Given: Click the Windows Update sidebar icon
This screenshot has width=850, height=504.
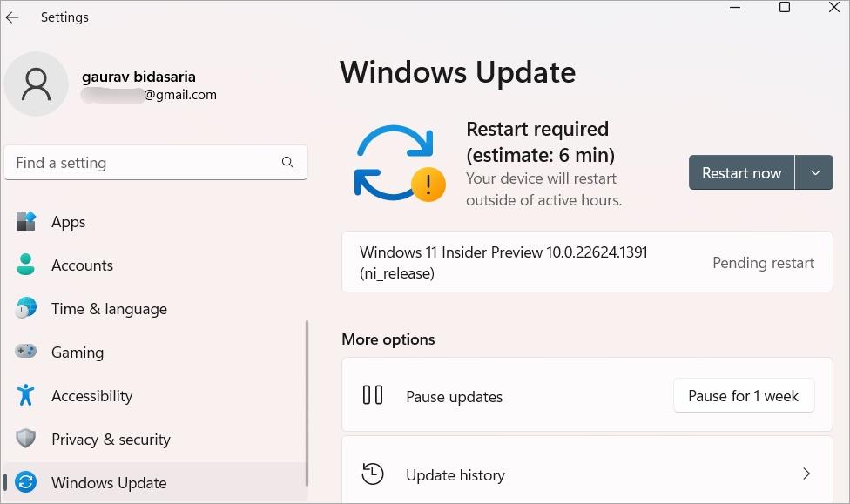Looking at the screenshot, I should [25, 481].
